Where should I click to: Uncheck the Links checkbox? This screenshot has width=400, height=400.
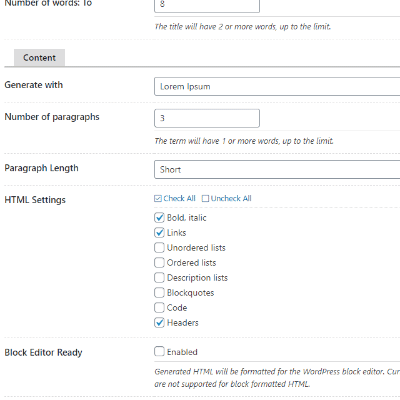tap(159, 233)
